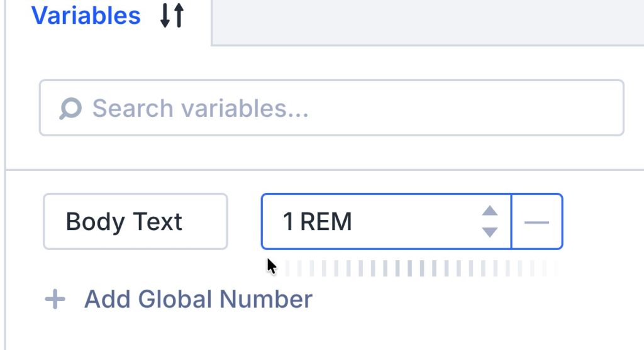Click the empty tab strip right of Variables

[428, 22]
